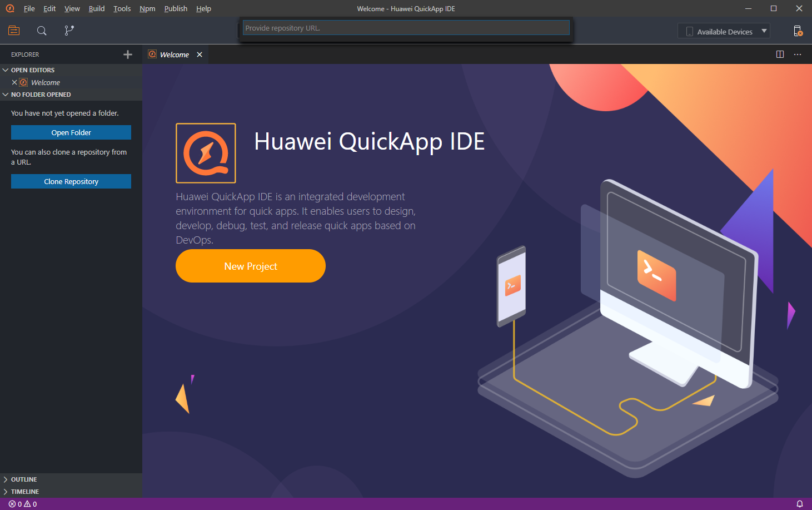Minimize the IDE window
This screenshot has width=812, height=510.
(748, 8)
